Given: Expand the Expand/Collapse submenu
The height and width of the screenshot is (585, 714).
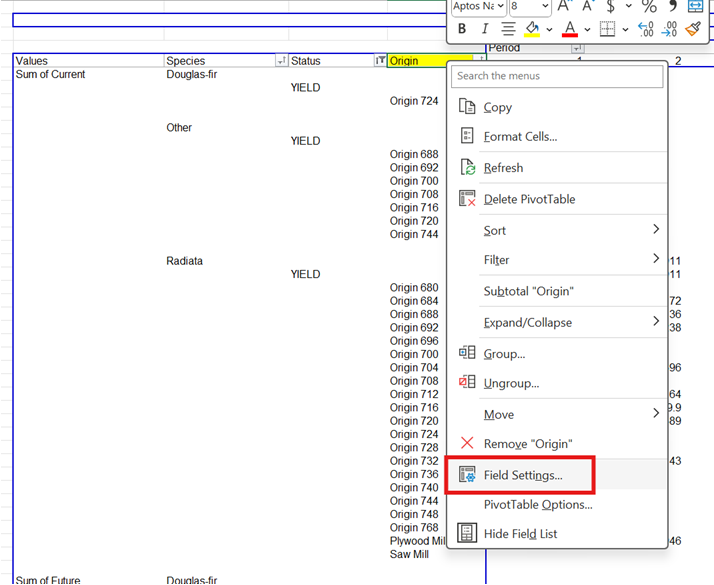Looking at the screenshot, I should point(557,322).
